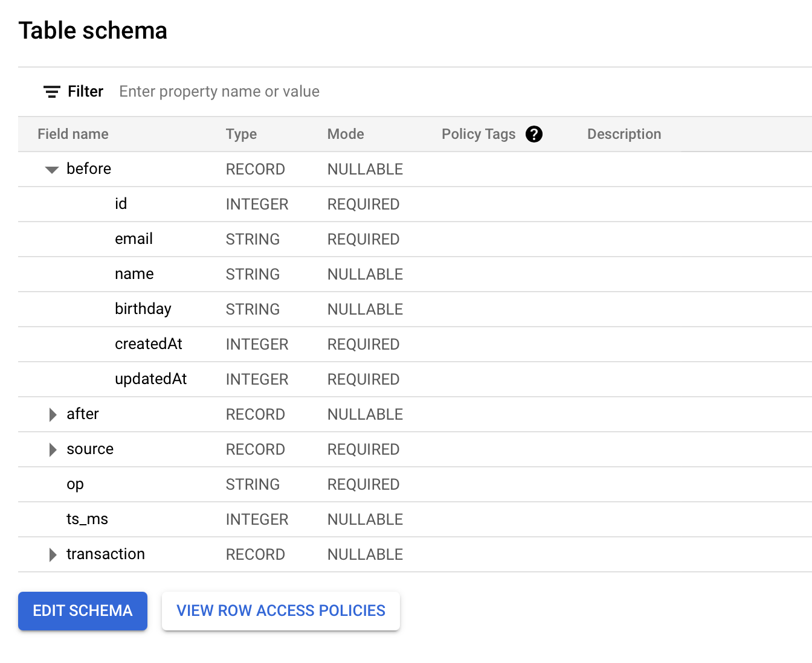This screenshot has width=812, height=663.
Task: Click the Type column header
Action: [241, 134]
